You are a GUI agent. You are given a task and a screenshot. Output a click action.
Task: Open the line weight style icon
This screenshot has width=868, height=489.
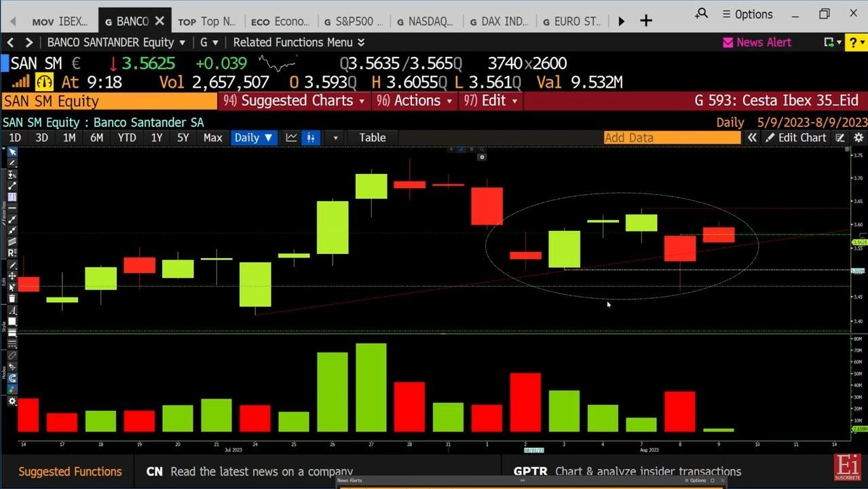coord(12,331)
